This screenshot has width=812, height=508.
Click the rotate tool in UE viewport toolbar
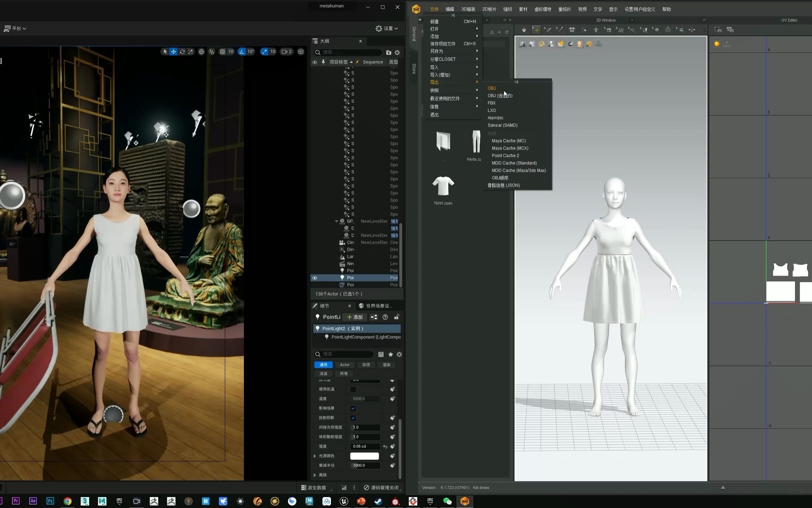(182, 52)
